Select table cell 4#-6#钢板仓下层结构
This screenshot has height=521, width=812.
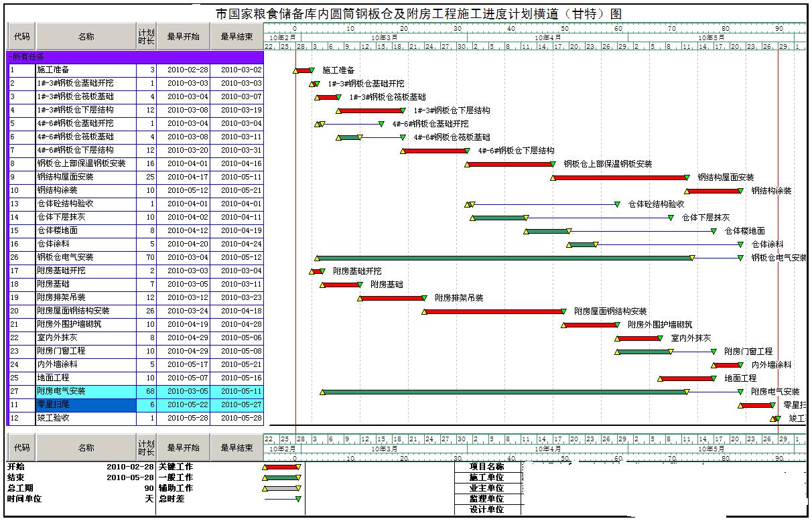(86, 150)
